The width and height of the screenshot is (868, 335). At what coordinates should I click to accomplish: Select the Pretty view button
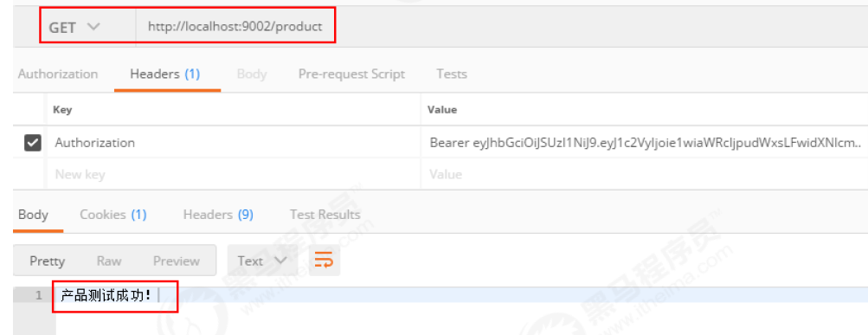click(x=47, y=261)
